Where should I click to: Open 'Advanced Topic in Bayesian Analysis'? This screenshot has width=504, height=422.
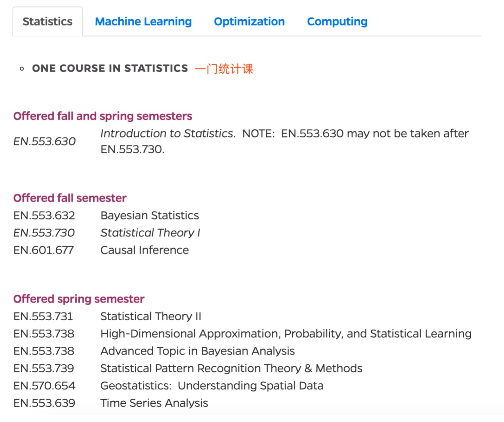point(197,351)
